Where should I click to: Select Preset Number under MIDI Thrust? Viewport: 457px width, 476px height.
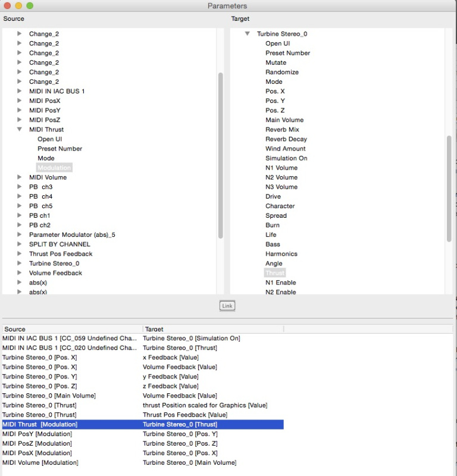click(60, 149)
